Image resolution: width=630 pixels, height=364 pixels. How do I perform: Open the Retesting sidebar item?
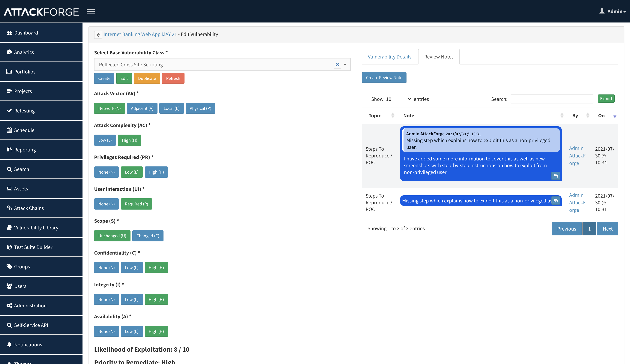pyautogui.click(x=41, y=111)
